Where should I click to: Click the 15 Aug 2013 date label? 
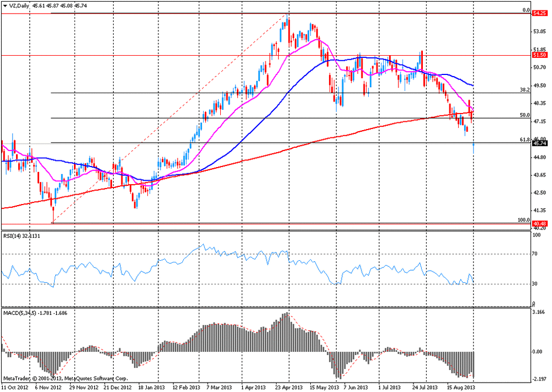[461, 388]
